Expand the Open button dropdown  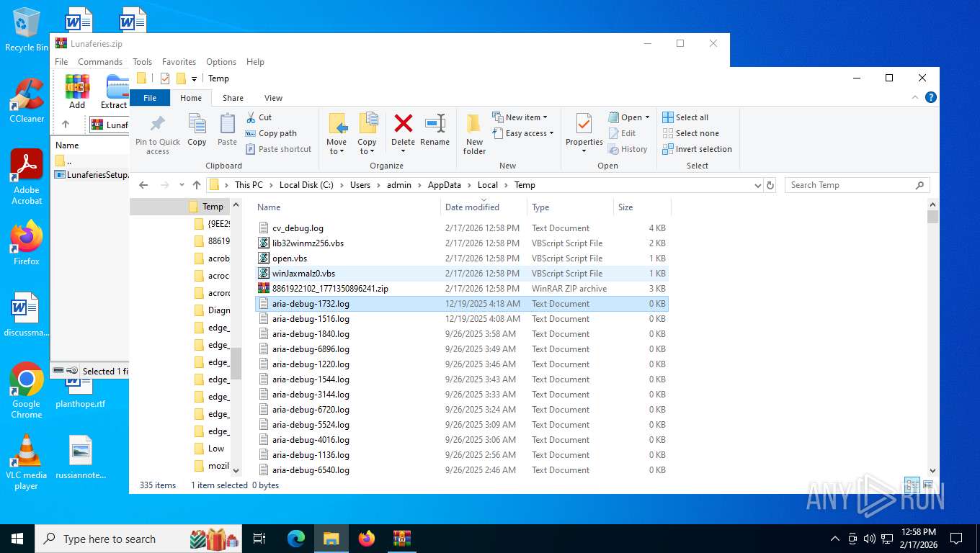tap(647, 117)
